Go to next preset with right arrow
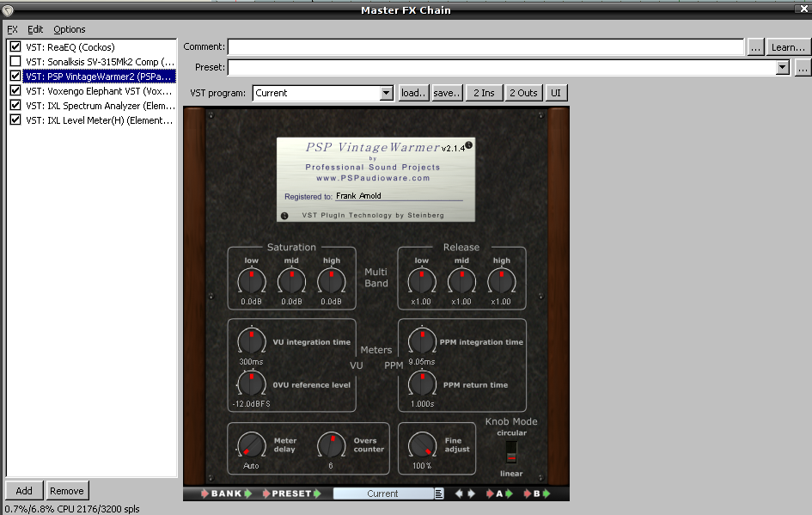The height and width of the screenshot is (515, 812). 471,494
